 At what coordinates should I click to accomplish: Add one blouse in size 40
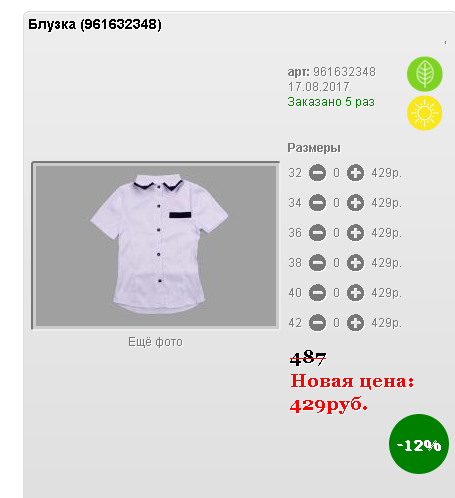coord(355,293)
